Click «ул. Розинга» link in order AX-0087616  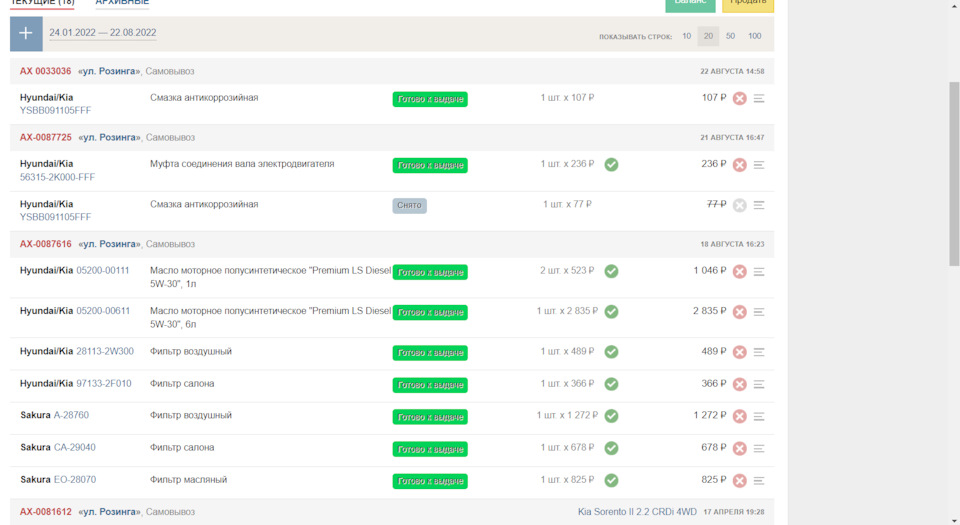[x=109, y=244]
